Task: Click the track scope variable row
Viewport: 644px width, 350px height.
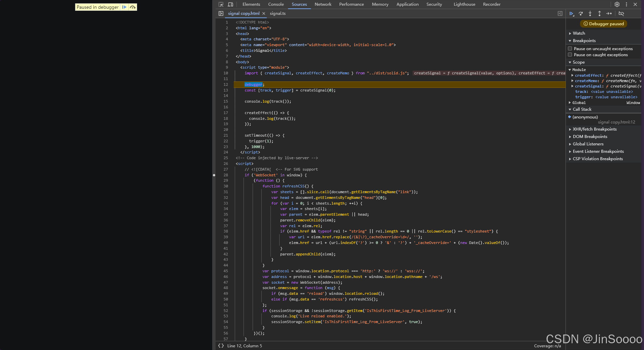Action: (x=604, y=92)
